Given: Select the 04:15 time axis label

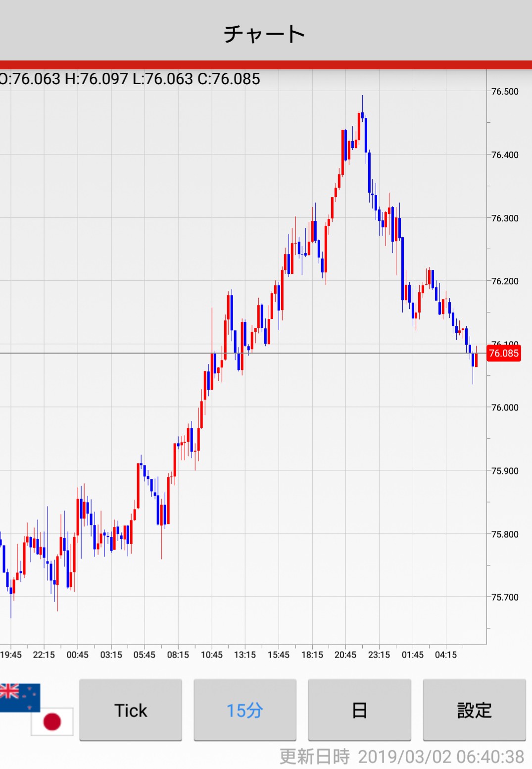Looking at the screenshot, I should pyautogui.click(x=446, y=655).
